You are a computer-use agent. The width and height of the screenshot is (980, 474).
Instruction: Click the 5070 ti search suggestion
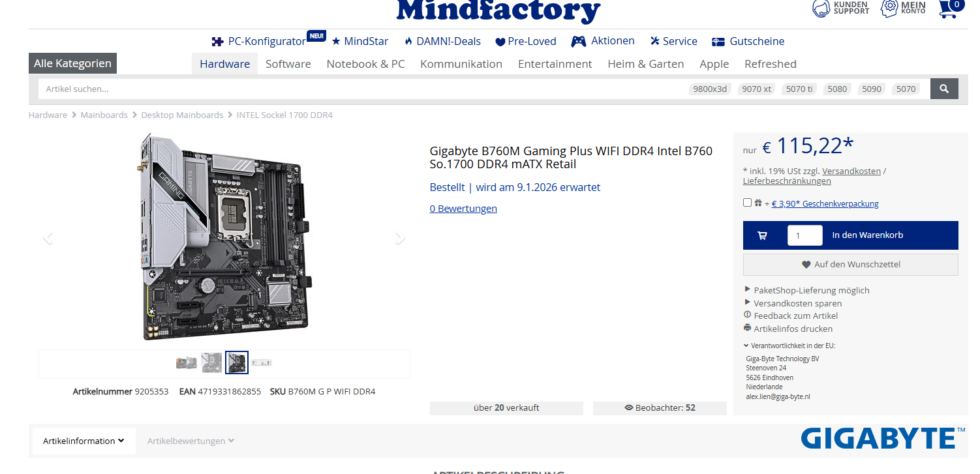pyautogui.click(x=799, y=89)
